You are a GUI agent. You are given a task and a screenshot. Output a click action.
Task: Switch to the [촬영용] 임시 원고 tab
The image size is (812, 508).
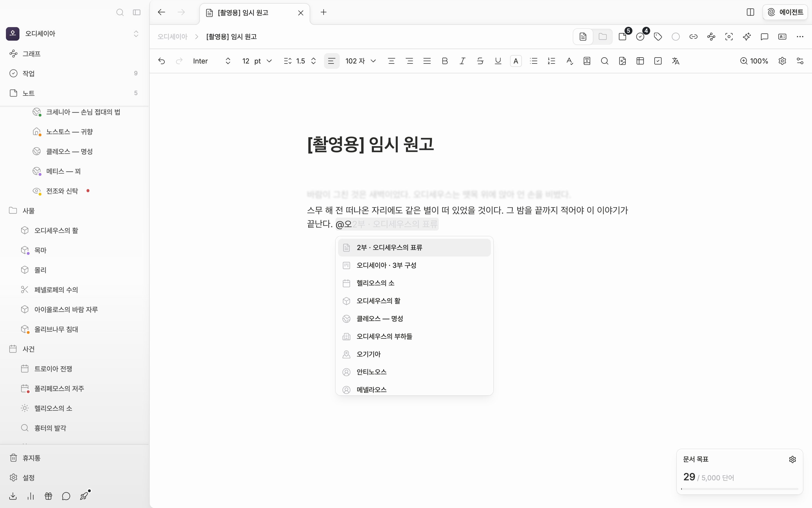coord(254,13)
